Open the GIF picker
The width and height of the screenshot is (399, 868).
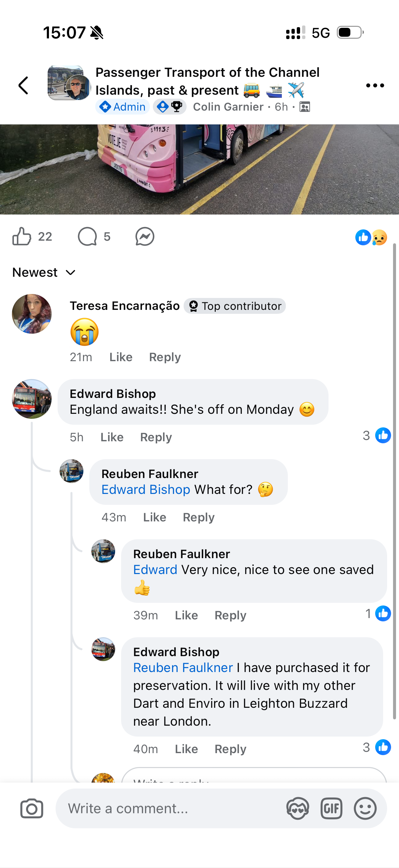point(331,808)
